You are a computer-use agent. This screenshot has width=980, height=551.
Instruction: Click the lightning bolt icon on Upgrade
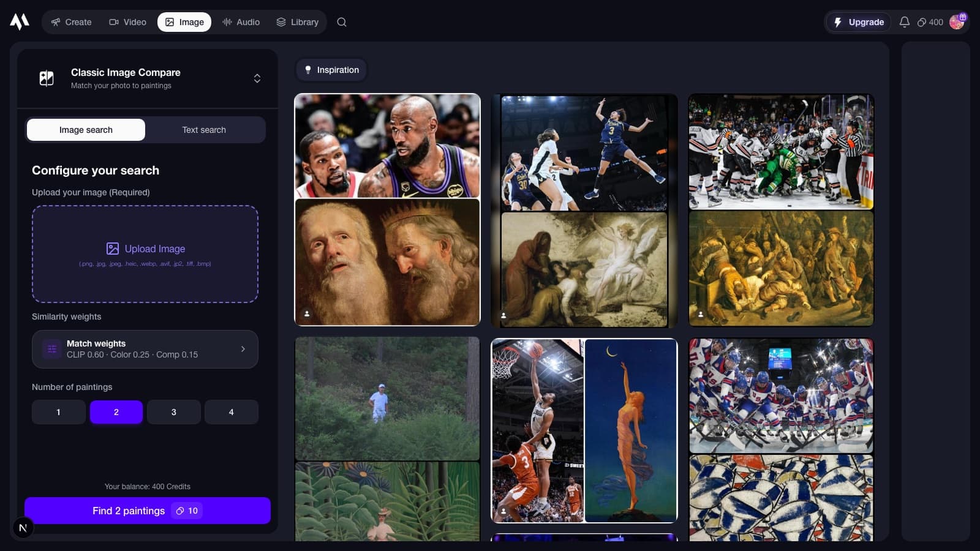pos(838,22)
